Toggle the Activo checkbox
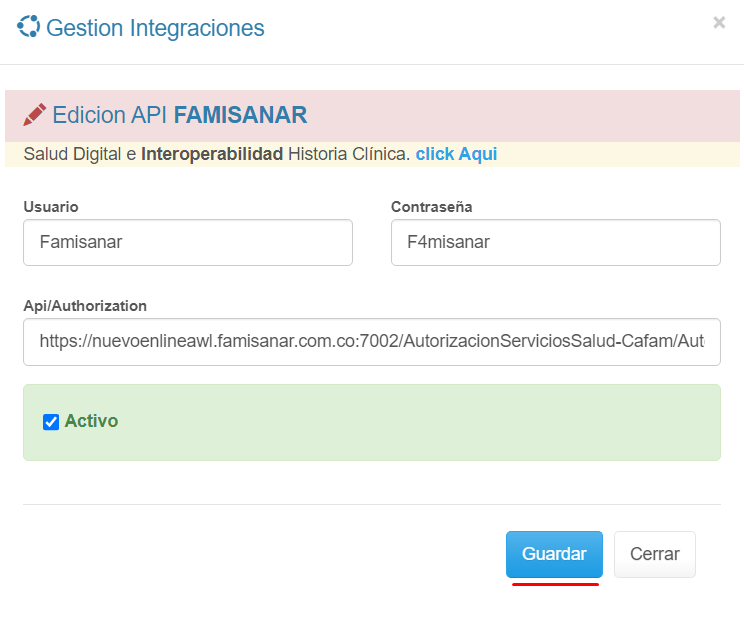This screenshot has height=642, width=744. 51,422
